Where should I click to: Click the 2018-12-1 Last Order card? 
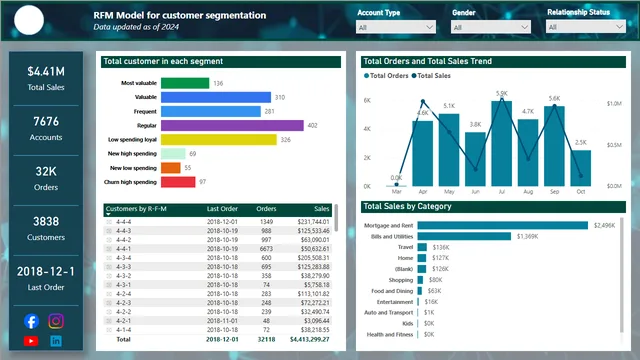point(46,278)
